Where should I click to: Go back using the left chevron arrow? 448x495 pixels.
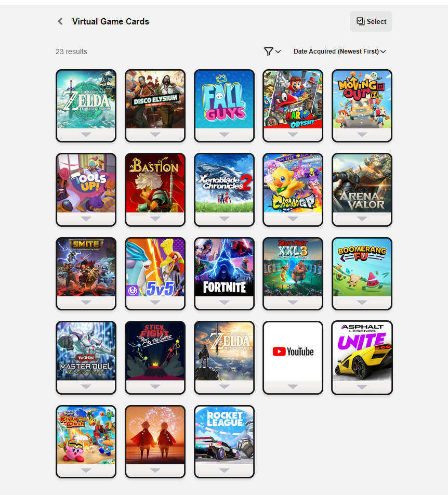pos(60,21)
